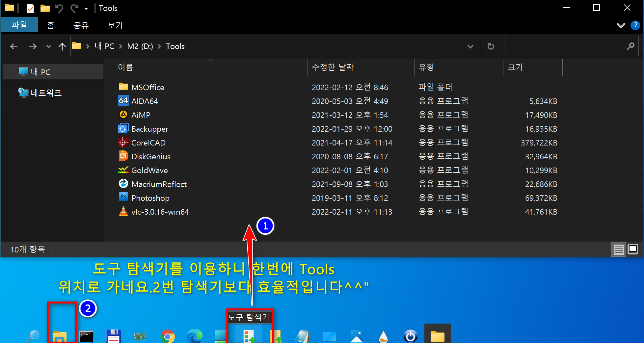Screen dimensions: 644x343
Task: Switch to large icons view button
Action: coord(632,250)
